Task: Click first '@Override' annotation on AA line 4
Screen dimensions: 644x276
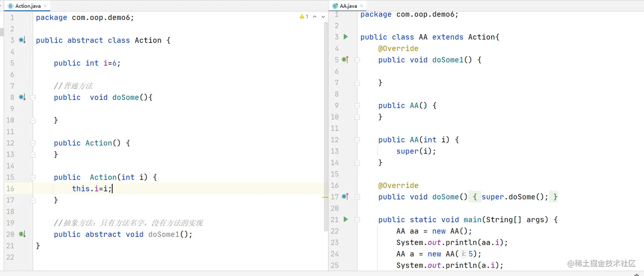Action: [398, 48]
